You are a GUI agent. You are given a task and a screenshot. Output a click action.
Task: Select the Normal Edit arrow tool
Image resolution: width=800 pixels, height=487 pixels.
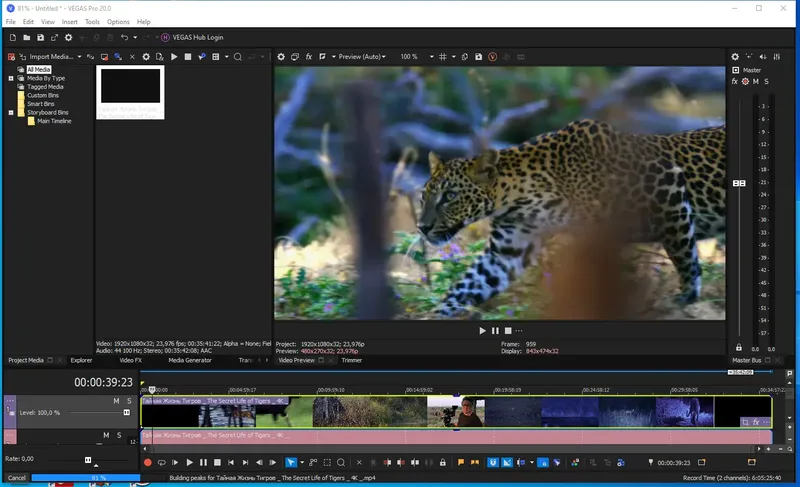pos(291,463)
